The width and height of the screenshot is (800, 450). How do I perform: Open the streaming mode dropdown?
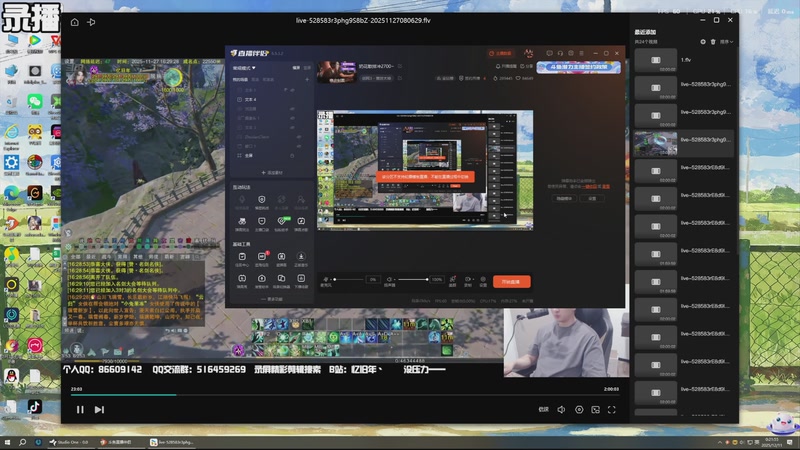point(244,68)
